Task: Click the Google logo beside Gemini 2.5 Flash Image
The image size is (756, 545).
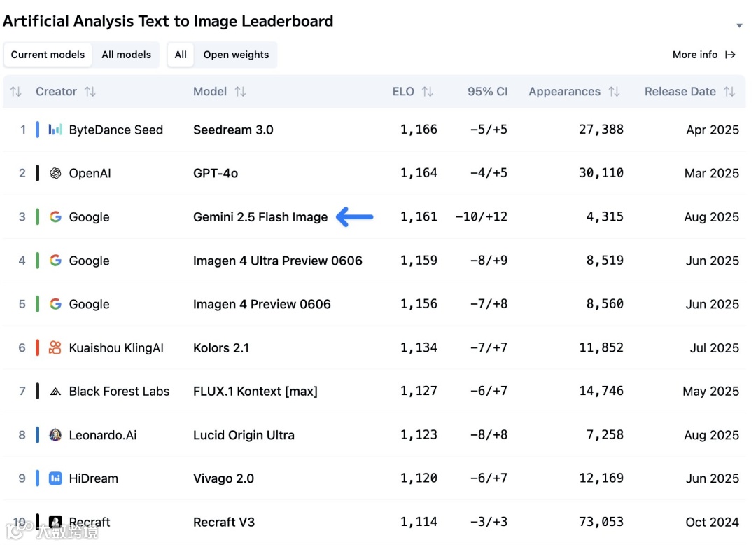Action: [56, 217]
